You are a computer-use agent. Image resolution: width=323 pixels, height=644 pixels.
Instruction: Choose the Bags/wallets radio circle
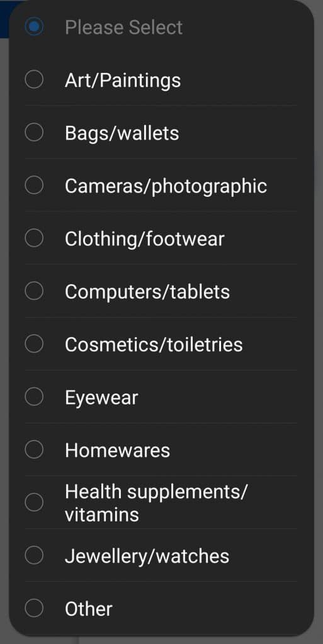click(34, 132)
